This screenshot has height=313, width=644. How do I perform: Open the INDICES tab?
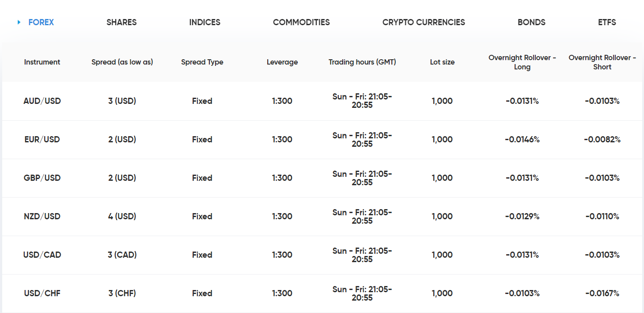(x=205, y=22)
